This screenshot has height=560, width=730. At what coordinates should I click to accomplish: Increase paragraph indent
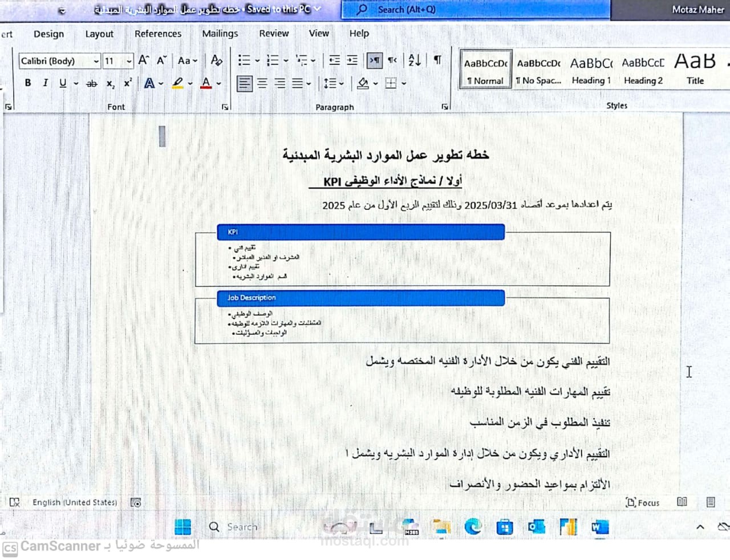tap(352, 60)
